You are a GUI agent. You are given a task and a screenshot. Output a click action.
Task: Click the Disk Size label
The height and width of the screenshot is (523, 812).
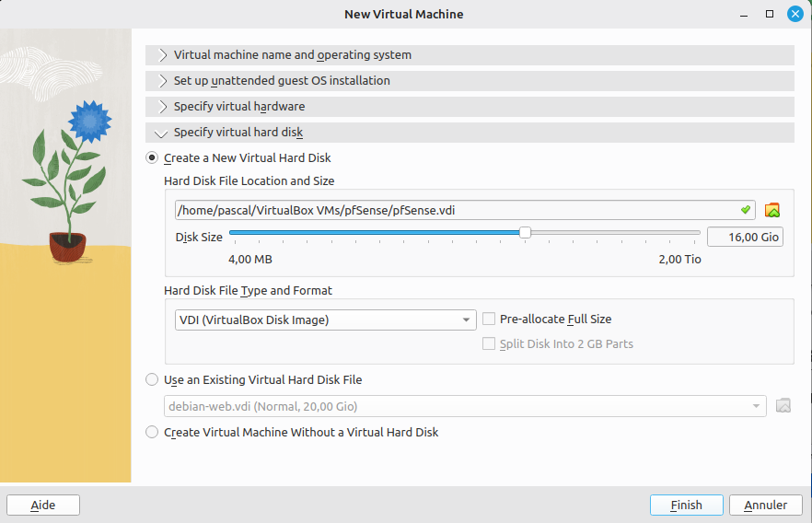tap(199, 238)
